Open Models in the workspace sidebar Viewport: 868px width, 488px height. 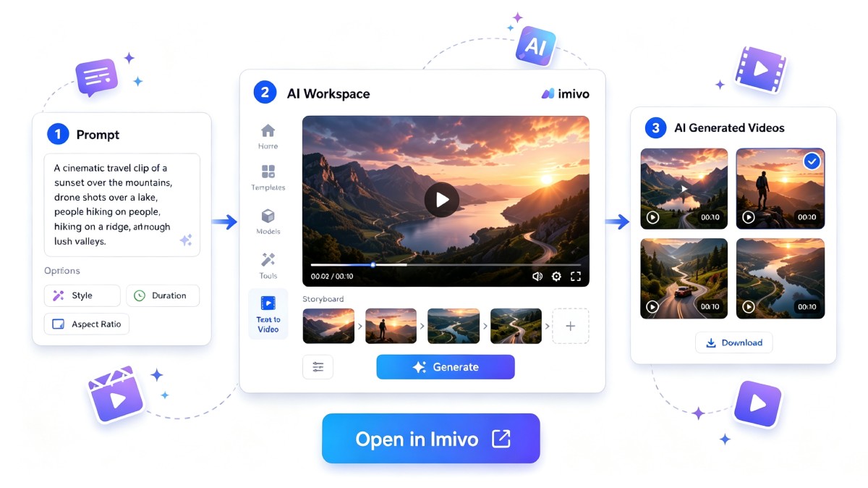pos(268,222)
